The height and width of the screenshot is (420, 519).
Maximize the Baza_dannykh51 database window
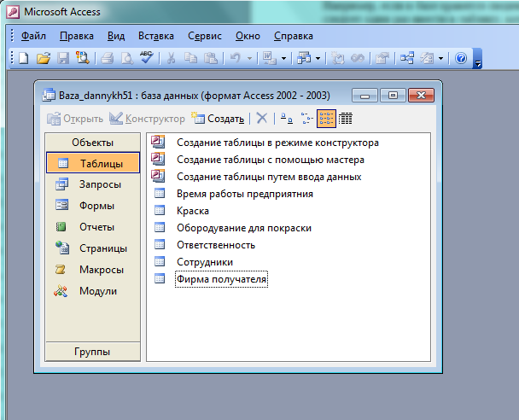point(393,96)
